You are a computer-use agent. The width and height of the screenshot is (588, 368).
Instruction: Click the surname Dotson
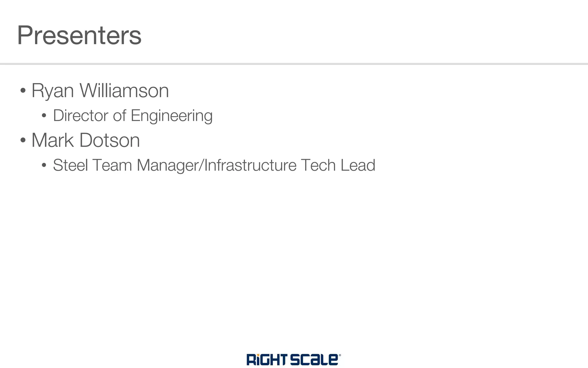click(x=110, y=141)
